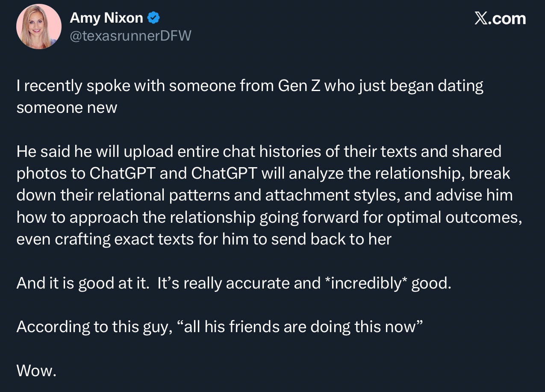Click the "someone new" line of text
Screen dimensions: 545x392
[x=67, y=107]
